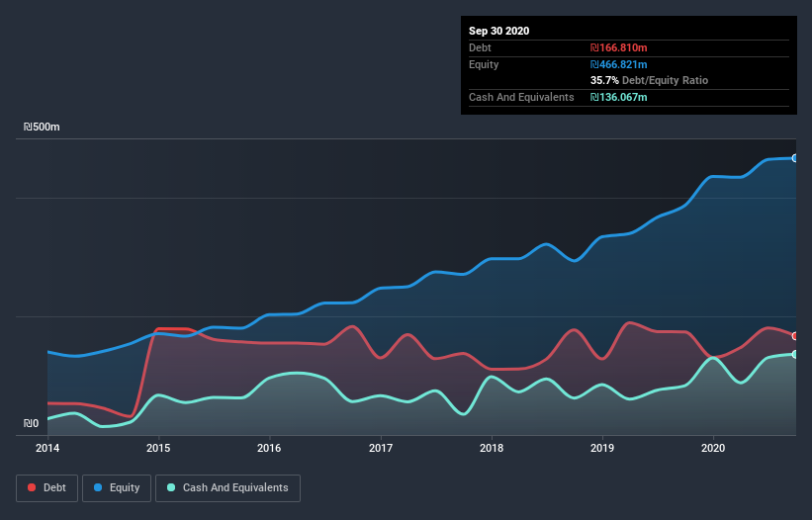The height and width of the screenshot is (520, 812).
Task: Click the 2018 x-axis label
Action: click(492, 448)
